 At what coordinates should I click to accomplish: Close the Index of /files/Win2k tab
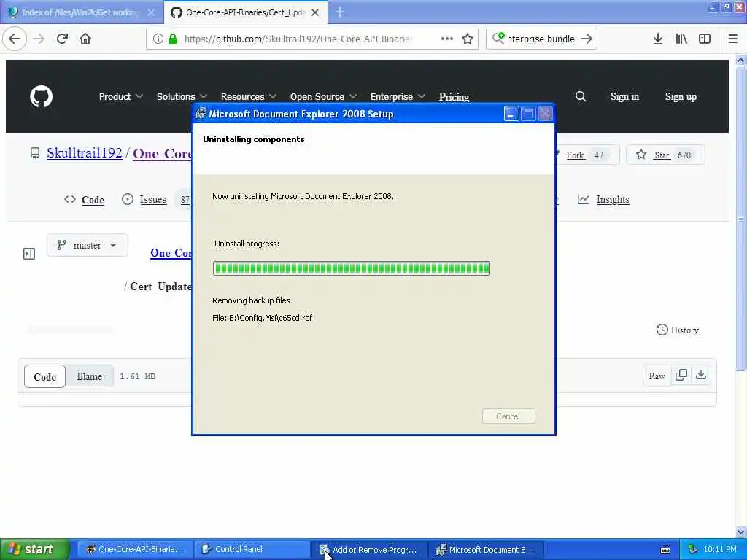[x=151, y=12]
